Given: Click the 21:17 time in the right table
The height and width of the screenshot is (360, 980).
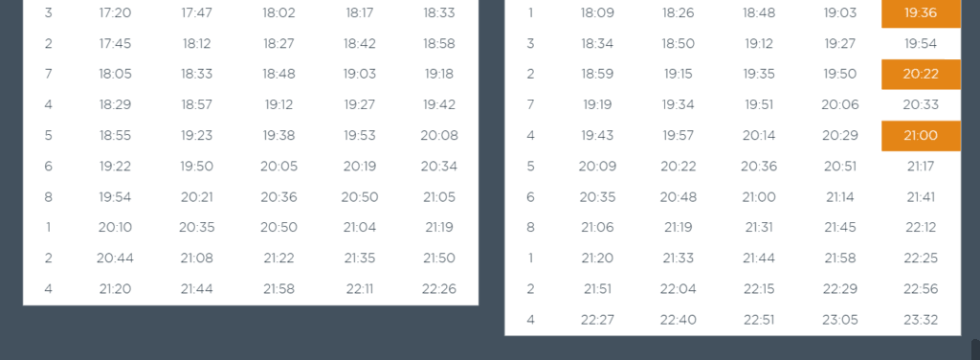Looking at the screenshot, I should tap(921, 167).
